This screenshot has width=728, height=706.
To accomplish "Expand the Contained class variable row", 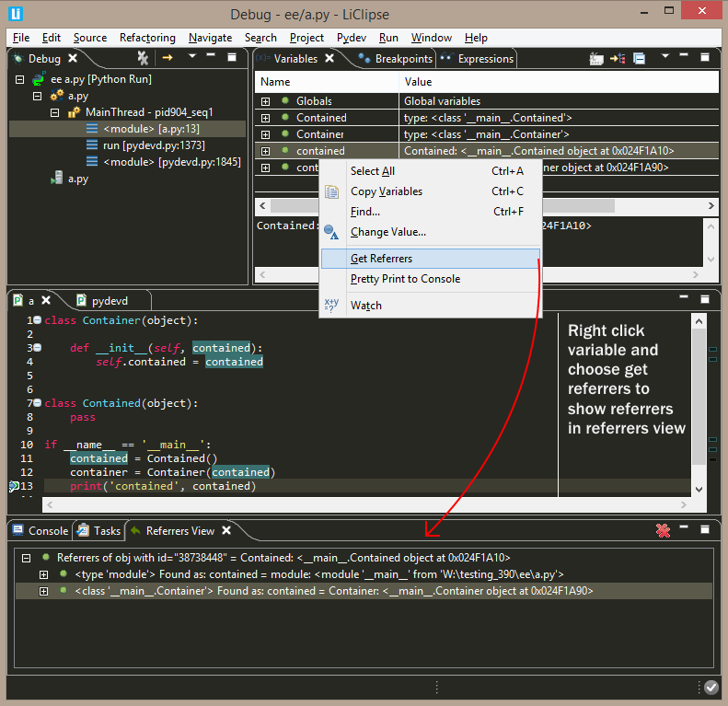I will point(266,118).
